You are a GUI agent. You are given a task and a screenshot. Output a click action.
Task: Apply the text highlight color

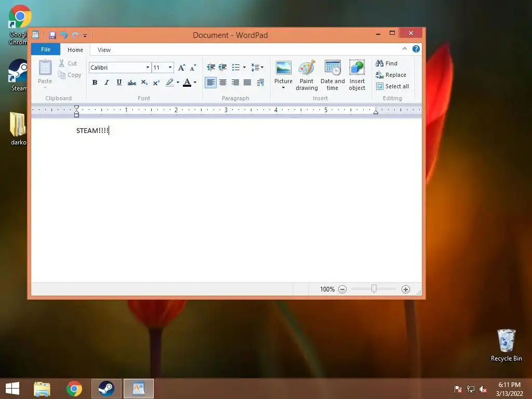pos(170,83)
